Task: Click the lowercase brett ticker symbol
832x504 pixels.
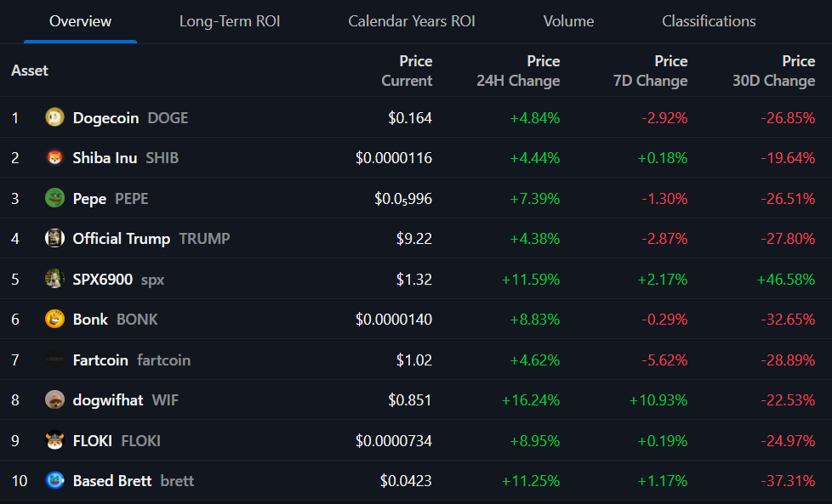Action: [x=177, y=481]
